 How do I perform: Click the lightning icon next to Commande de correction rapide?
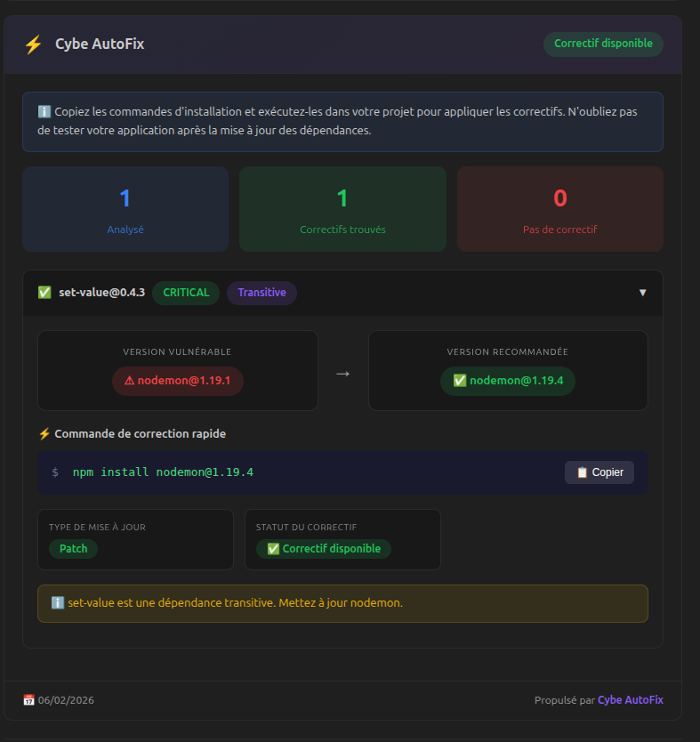44,433
